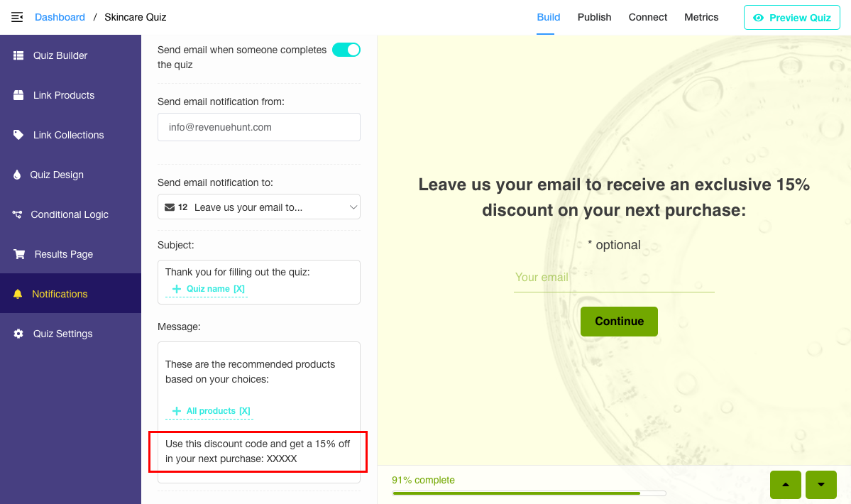
Task: Click the quiz progress bar
Action: pyautogui.click(x=529, y=493)
